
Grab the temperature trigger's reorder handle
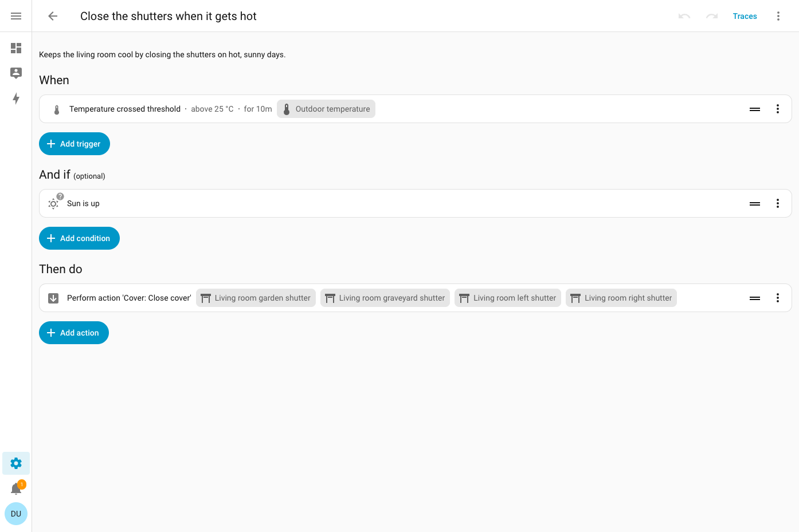click(x=755, y=109)
